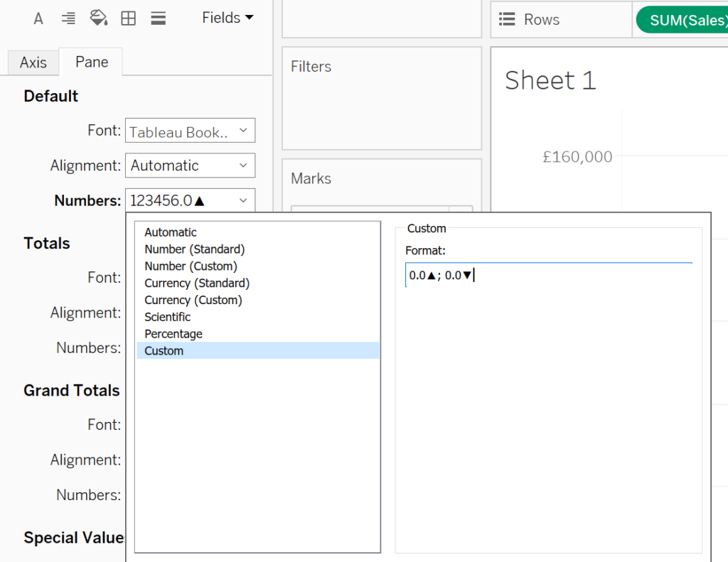Image resolution: width=728 pixels, height=562 pixels.
Task: Choose Automatic number format
Action: coord(171,232)
